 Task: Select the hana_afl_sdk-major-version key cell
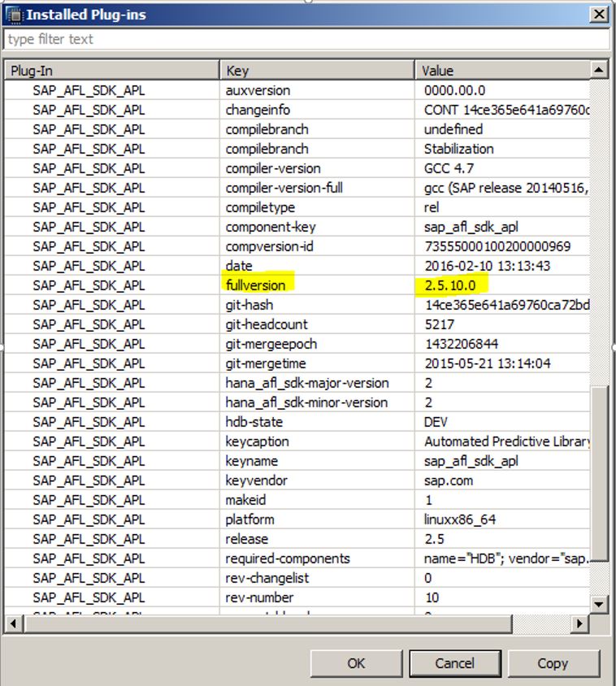pyautogui.click(x=317, y=383)
